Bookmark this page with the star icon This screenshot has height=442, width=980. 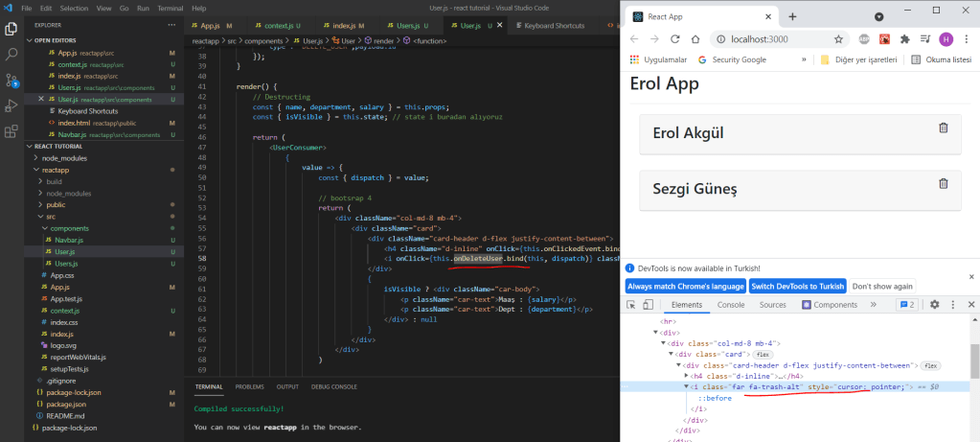click(838, 39)
